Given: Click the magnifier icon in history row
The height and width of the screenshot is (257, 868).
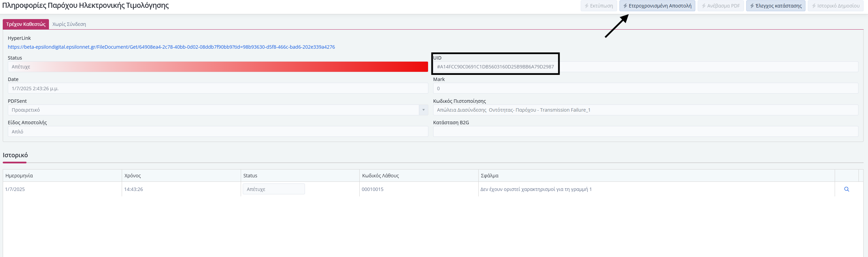Looking at the screenshot, I should tap(847, 189).
